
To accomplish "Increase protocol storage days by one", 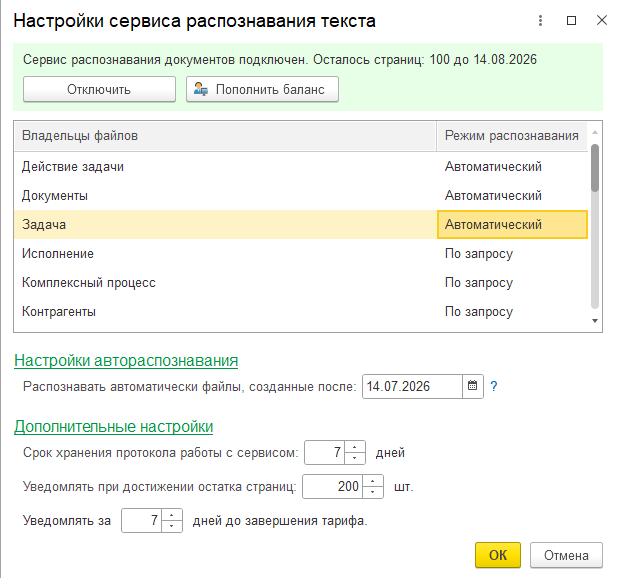I will point(355,447).
